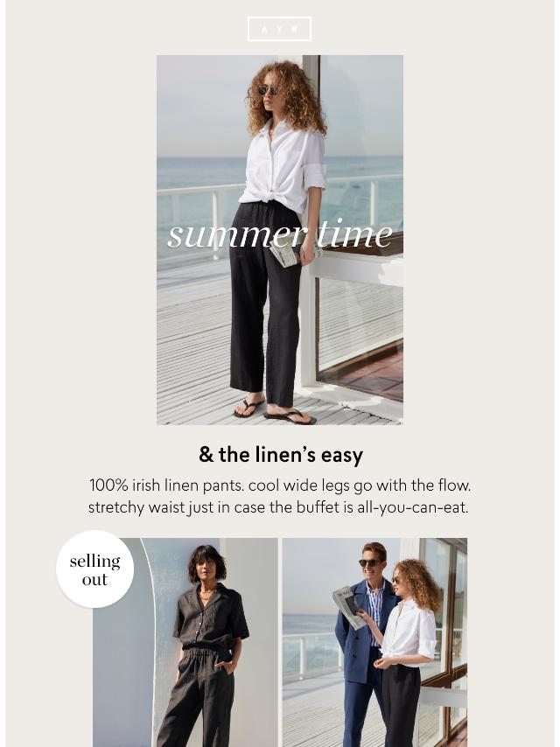The image size is (560, 747).
Task: Click the black button-up shirt on dark-haired woman
Action: [x=210, y=617]
